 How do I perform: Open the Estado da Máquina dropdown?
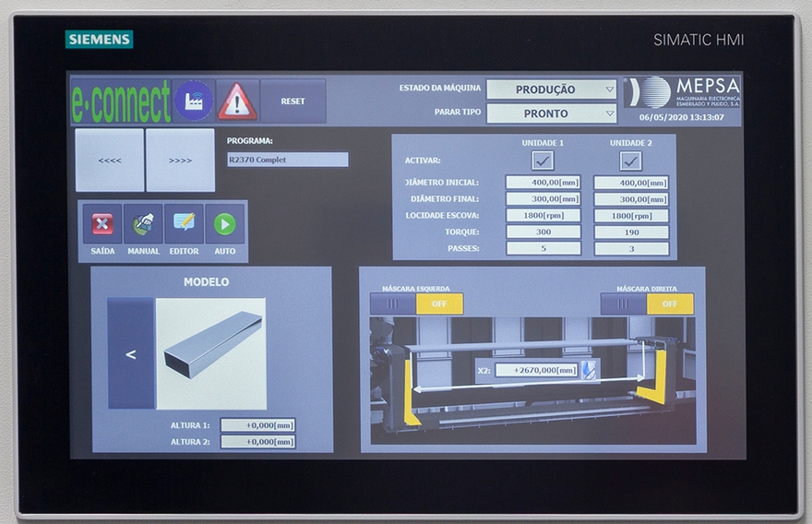[x=552, y=89]
